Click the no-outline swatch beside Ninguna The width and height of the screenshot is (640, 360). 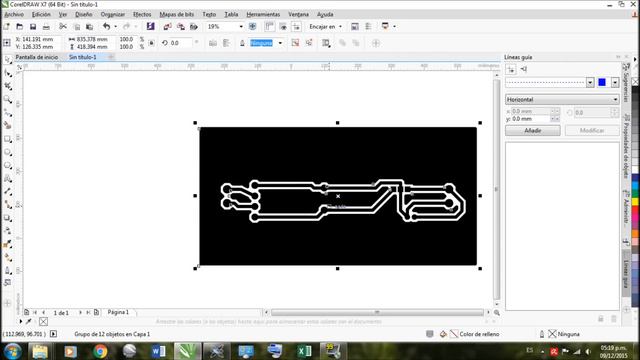552,334
